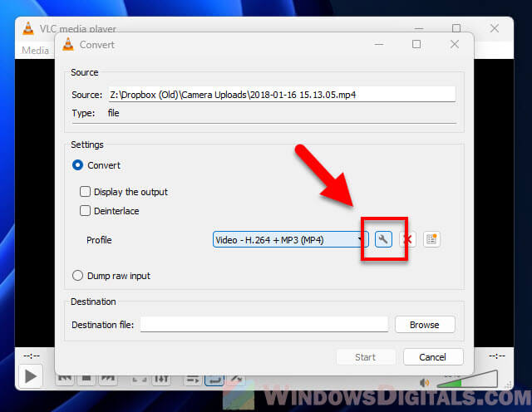Start playback with the Play button
Viewport: 532px width, 412px height.
[31, 376]
